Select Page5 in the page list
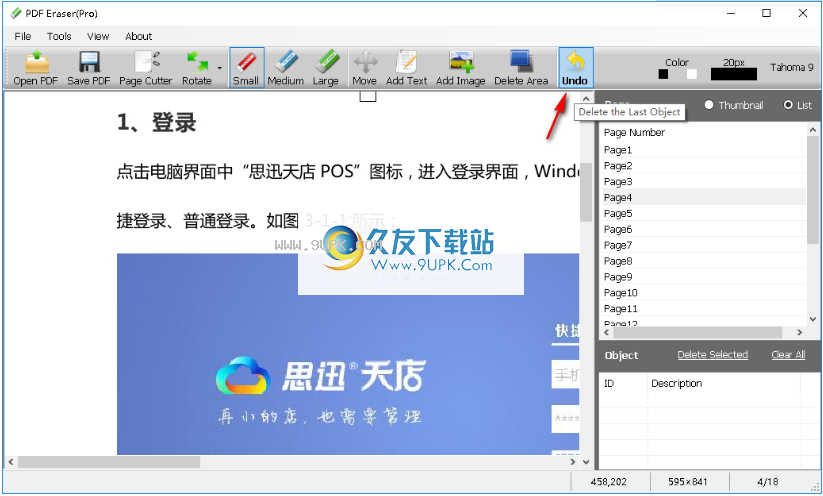The height and width of the screenshot is (496, 823). [x=702, y=213]
